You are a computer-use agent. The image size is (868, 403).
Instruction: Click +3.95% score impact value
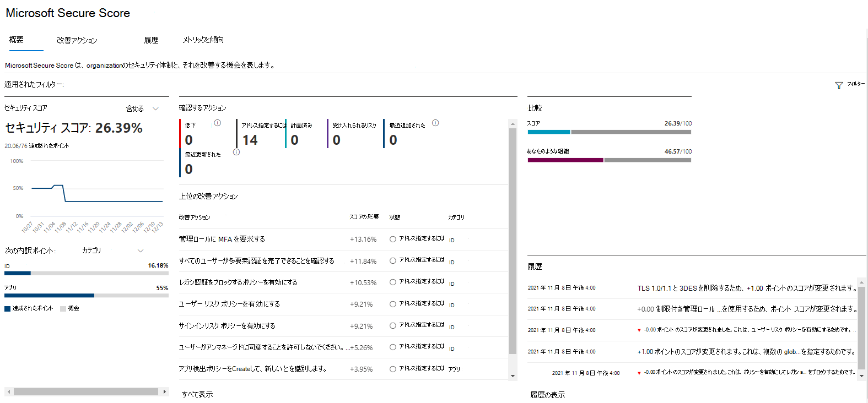[361, 369]
